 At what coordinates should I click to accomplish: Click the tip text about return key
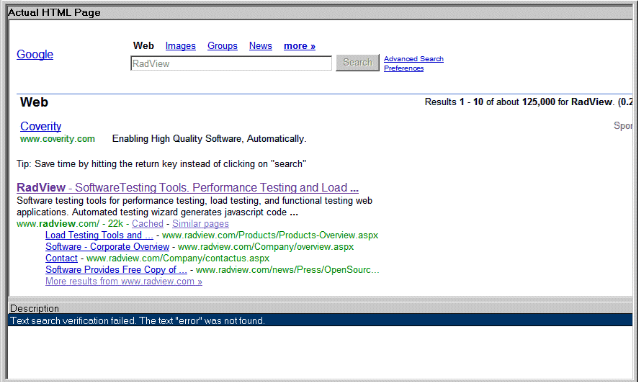[161, 164]
